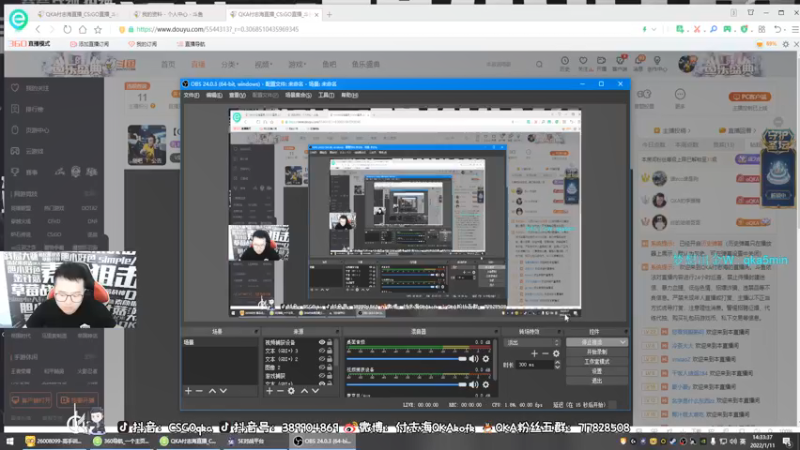This screenshot has height=450, width=800.
Task: Go back in browser history
Action: [38, 29]
